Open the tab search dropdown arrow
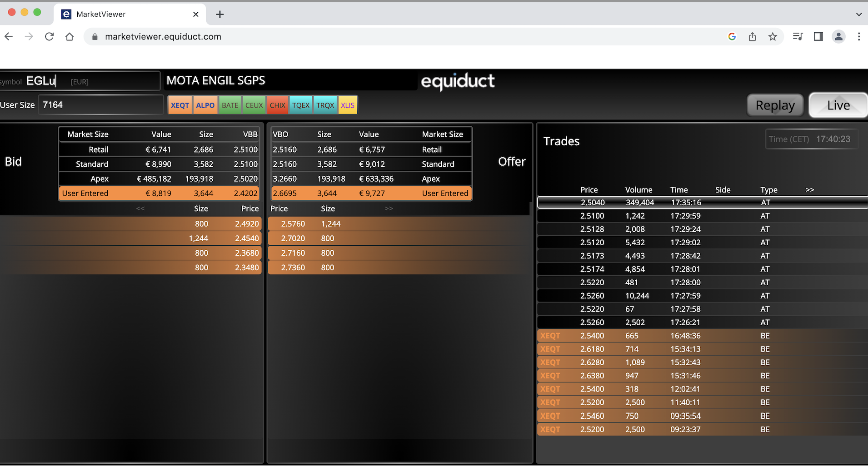868x466 pixels. [x=858, y=15]
